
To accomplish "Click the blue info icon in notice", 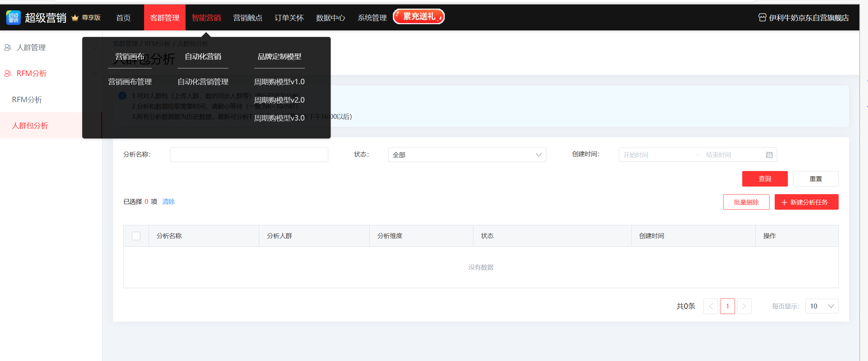I will (122, 96).
